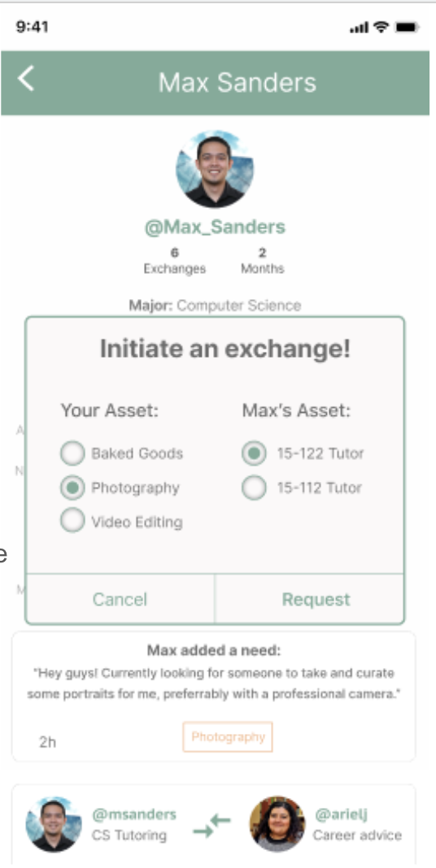Viewport: 436px width, 868px height.
Task: Send the exchange with Request button
Action: (310, 599)
